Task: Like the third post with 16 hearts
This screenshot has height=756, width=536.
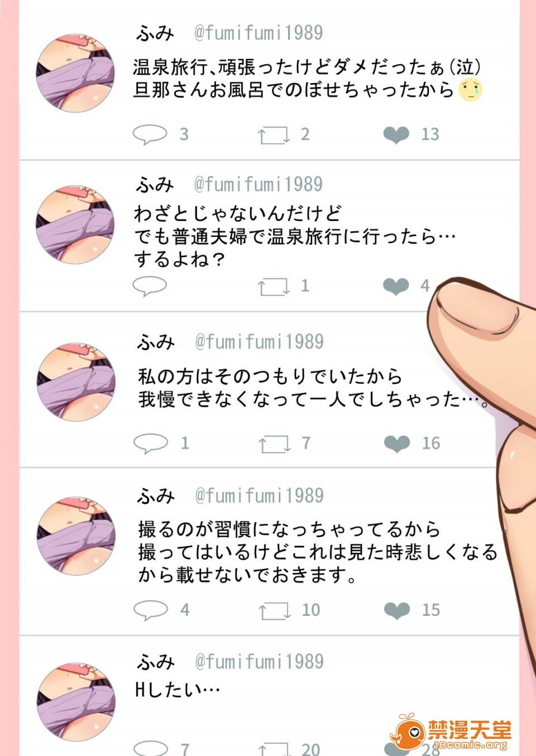Action: [x=398, y=444]
